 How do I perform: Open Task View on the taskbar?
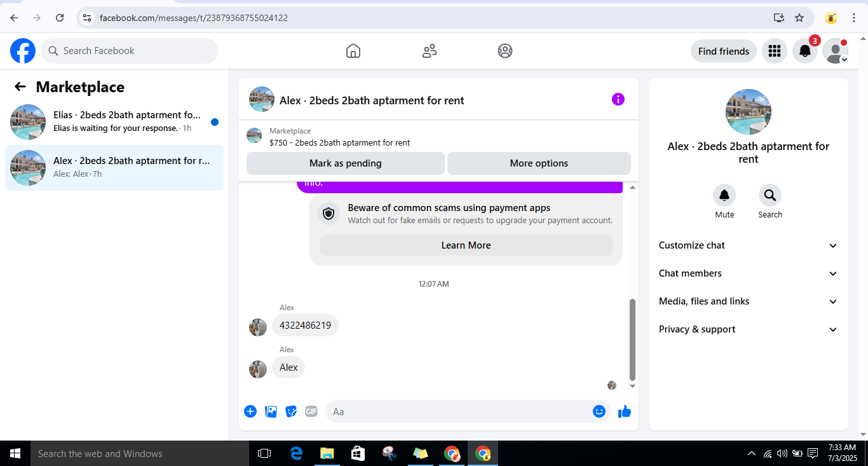click(x=264, y=453)
